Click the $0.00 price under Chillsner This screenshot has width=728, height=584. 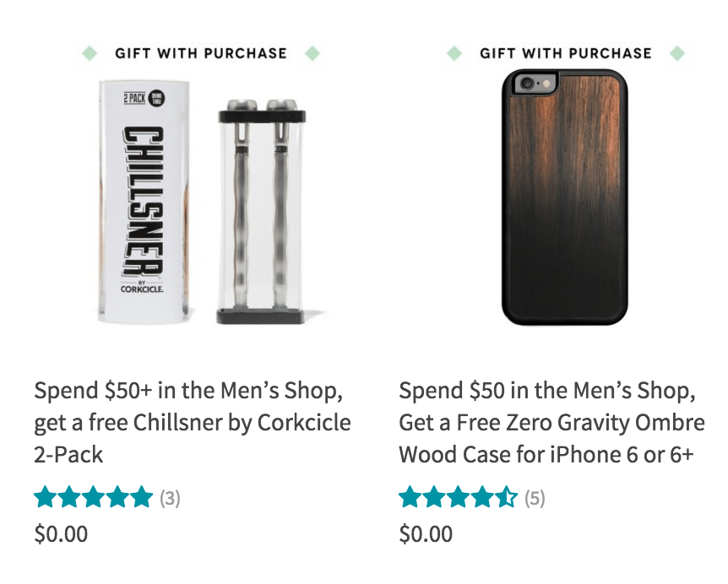61,534
